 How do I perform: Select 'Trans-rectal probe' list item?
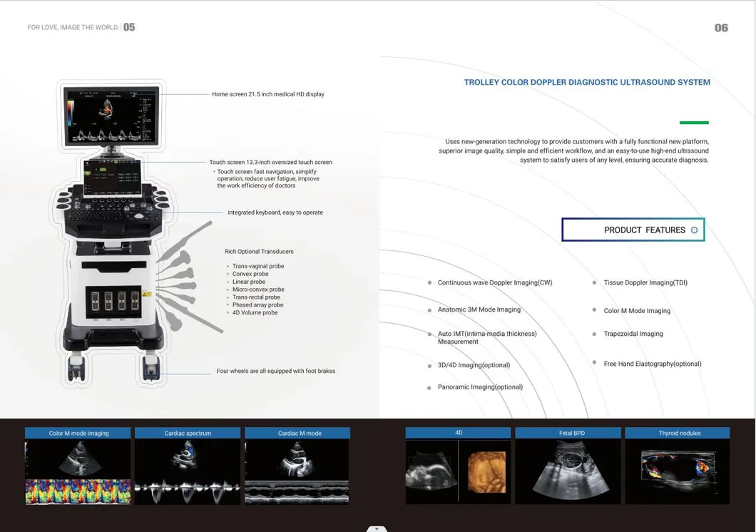point(256,297)
